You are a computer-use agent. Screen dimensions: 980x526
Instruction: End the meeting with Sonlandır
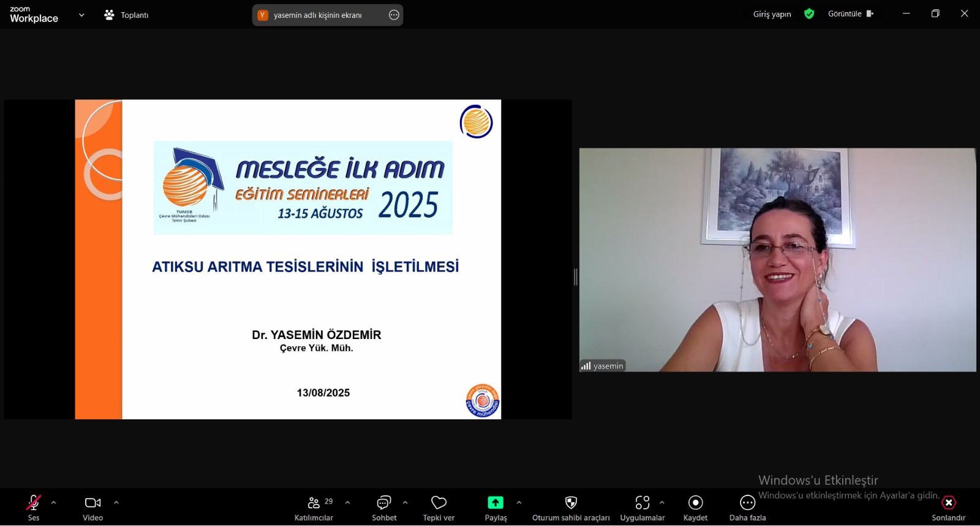948,503
